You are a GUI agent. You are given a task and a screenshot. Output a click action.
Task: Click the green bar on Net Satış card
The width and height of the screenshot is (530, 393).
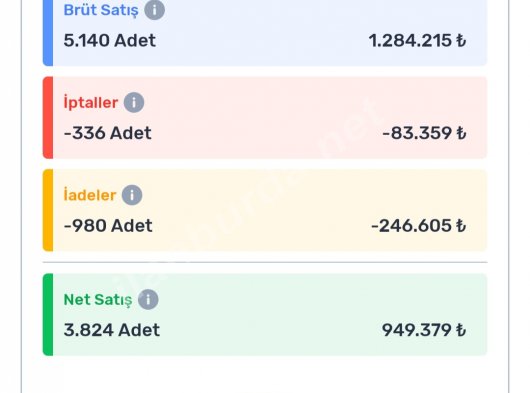[x=48, y=315]
